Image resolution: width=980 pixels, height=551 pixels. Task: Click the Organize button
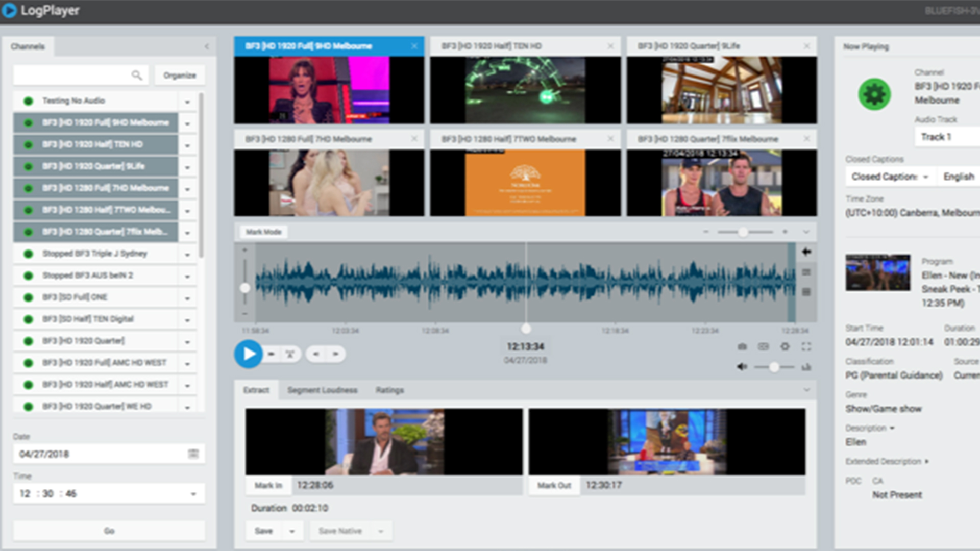tap(180, 76)
